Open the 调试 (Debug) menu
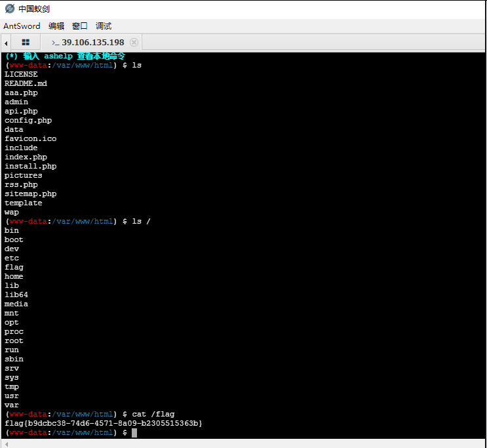This screenshot has height=448, width=487. [104, 26]
